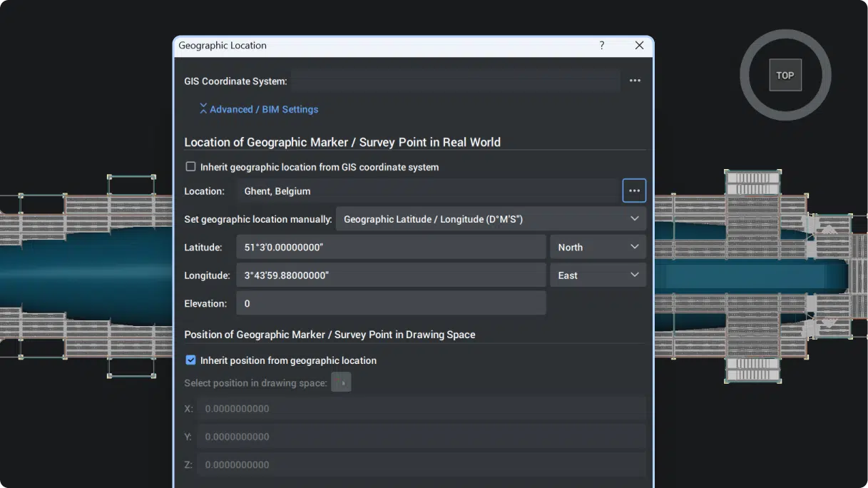This screenshot has width=868, height=488.
Task: Click the Advanced / BIM Settings link
Action: 264,108
